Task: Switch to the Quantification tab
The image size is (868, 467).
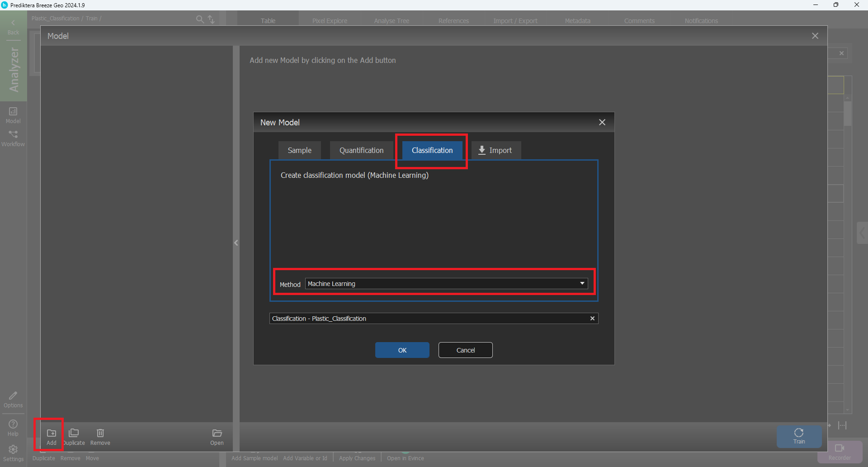Action: (x=361, y=150)
